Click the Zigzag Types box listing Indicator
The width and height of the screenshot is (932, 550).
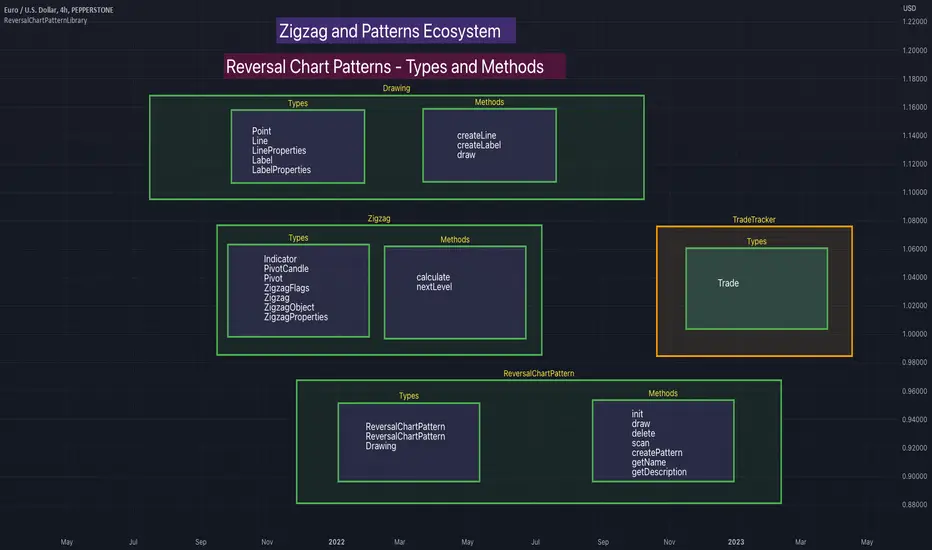click(x=298, y=291)
